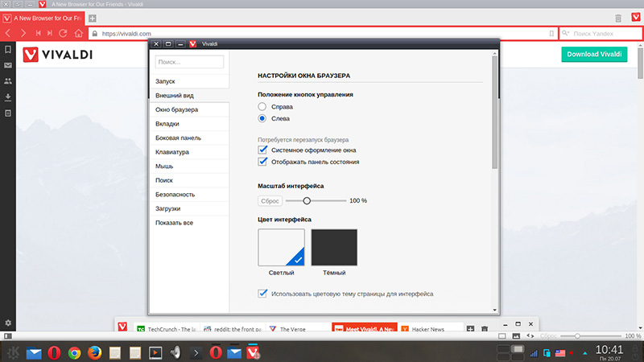Focus the settings Поиск search field
Image resolution: width=644 pixels, height=362 pixels.
point(189,62)
